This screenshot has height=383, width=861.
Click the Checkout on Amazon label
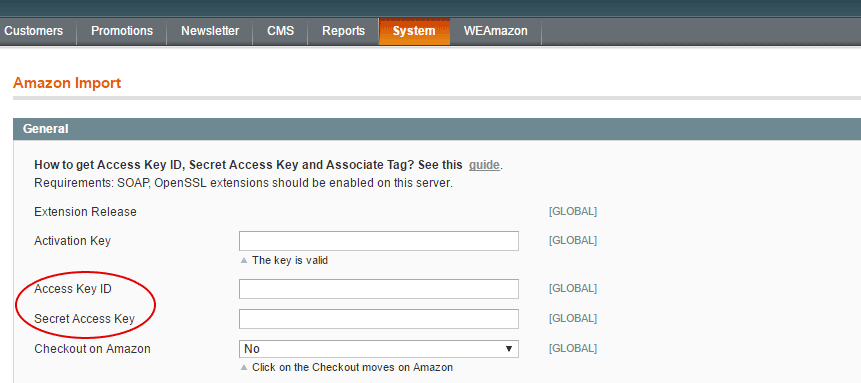coord(92,348)
